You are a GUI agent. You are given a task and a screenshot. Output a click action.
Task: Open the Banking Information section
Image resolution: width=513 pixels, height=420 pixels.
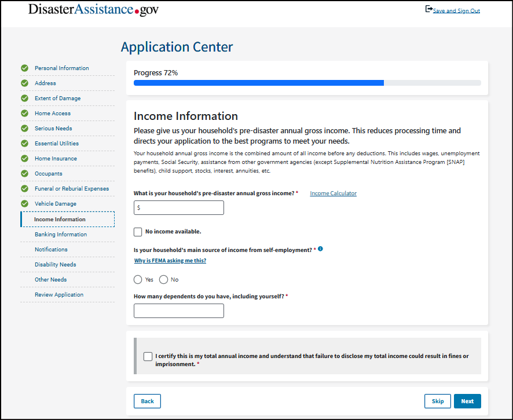click(61, 235)
